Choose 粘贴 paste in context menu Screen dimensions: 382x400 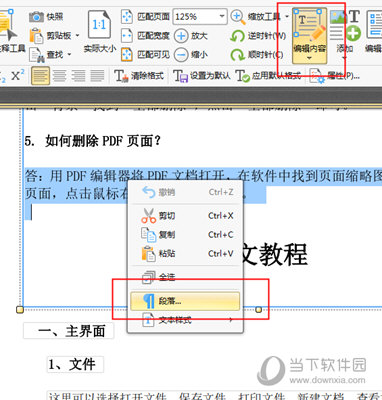pyautogui.click(x=185, y=254)
